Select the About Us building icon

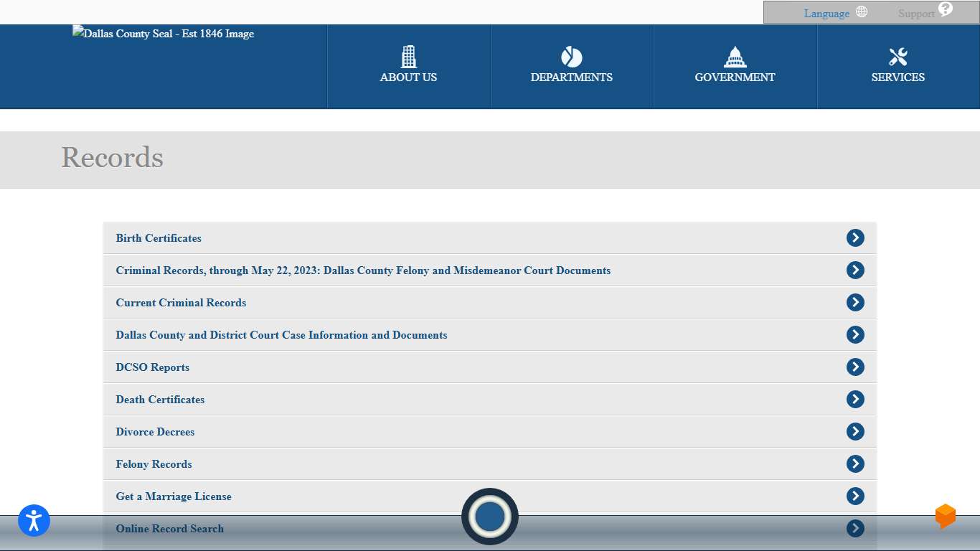[x=408, y=56]
